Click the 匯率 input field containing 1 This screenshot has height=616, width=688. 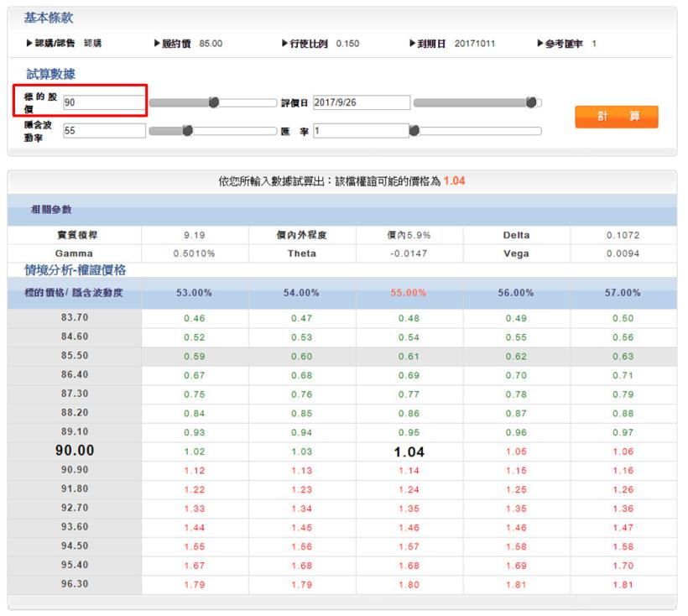click(x=361, y=131)
